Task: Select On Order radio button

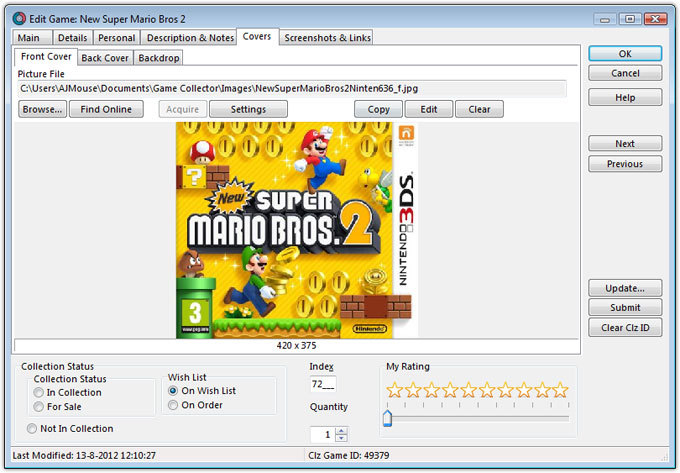Action: point(173,405)
